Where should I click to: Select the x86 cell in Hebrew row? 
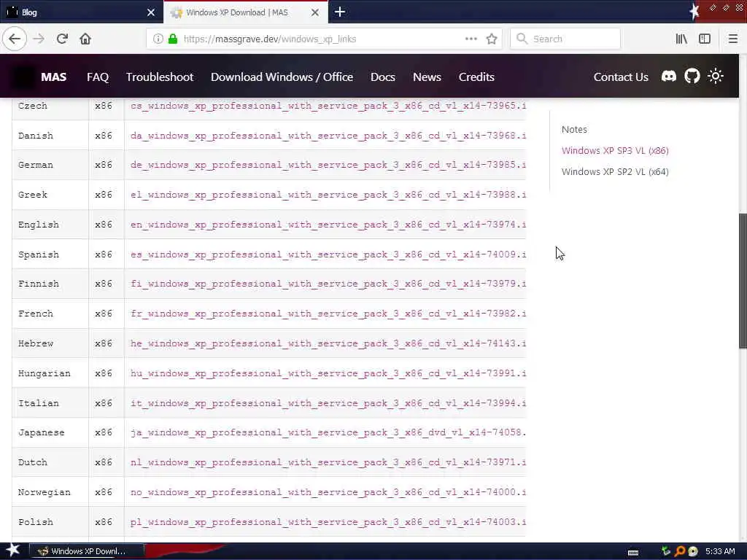(107, 343)
